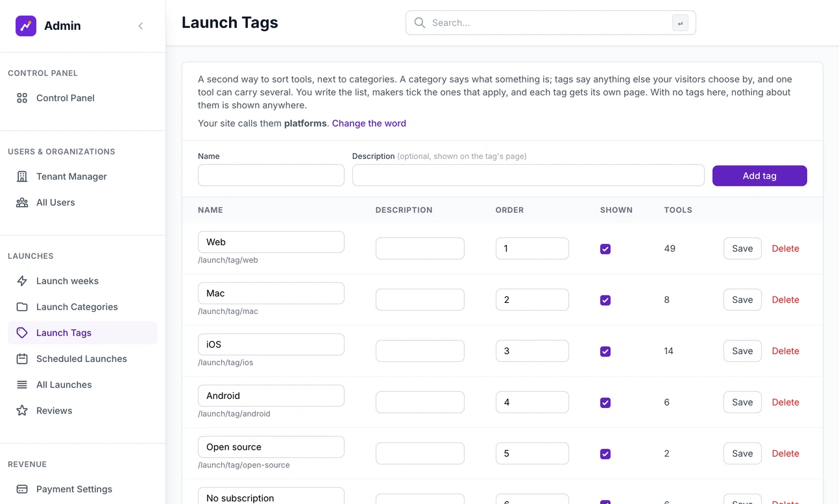839x504 pixels.
Task: Click the /launch/tag/web path text
Action: click(x=228, y=260)
